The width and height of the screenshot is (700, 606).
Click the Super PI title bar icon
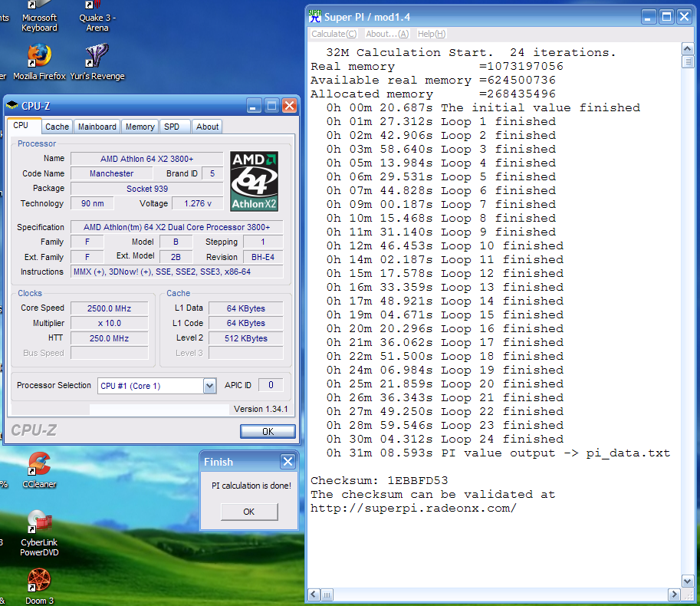[315, 17]
